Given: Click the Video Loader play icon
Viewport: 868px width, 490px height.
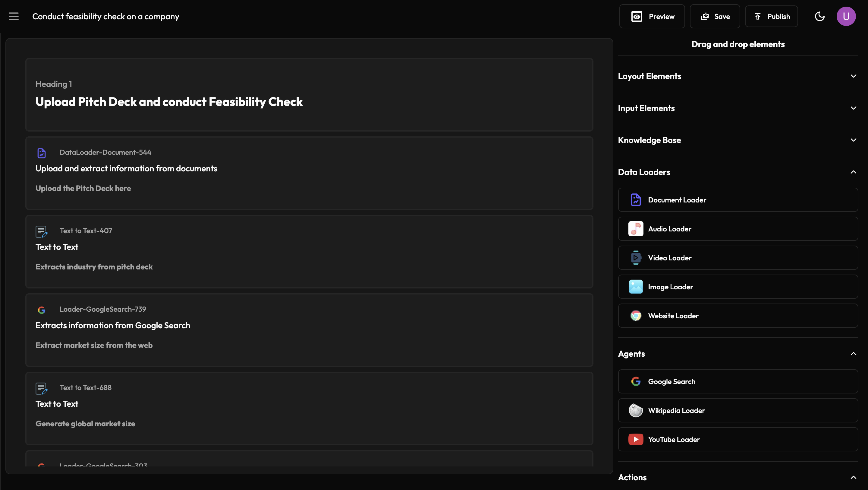Looking at the screenshot, I should [x=636, y=258].
